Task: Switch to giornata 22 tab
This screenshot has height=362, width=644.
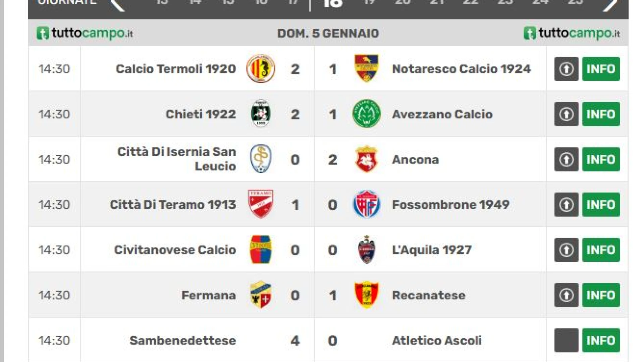Action: click(471, 3)
